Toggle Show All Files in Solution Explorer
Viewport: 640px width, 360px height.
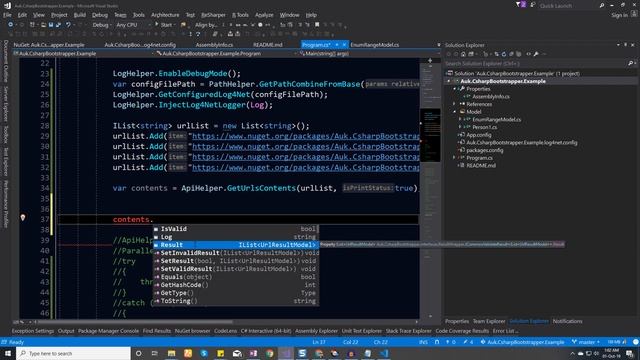click(x=518, y=54)
